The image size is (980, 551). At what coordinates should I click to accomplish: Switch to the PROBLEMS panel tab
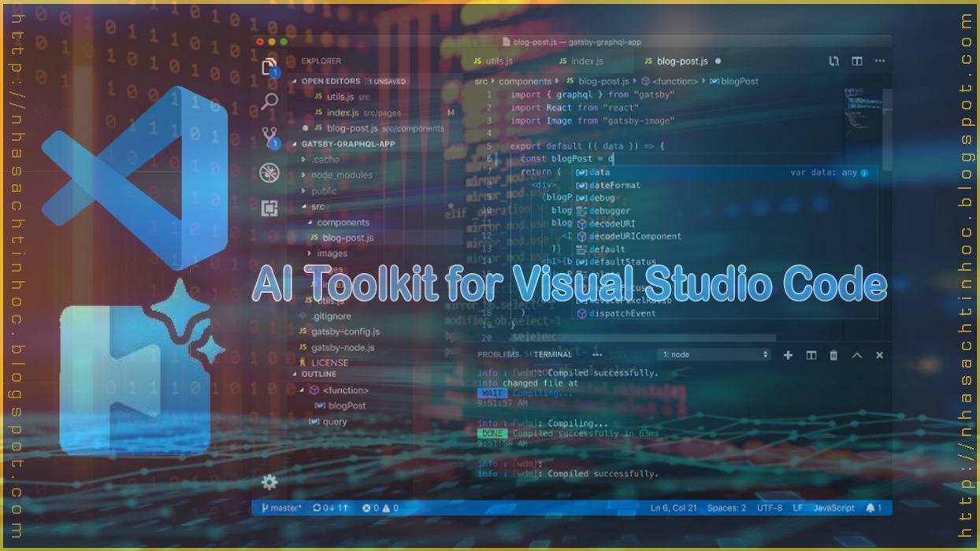pos(498,355)
